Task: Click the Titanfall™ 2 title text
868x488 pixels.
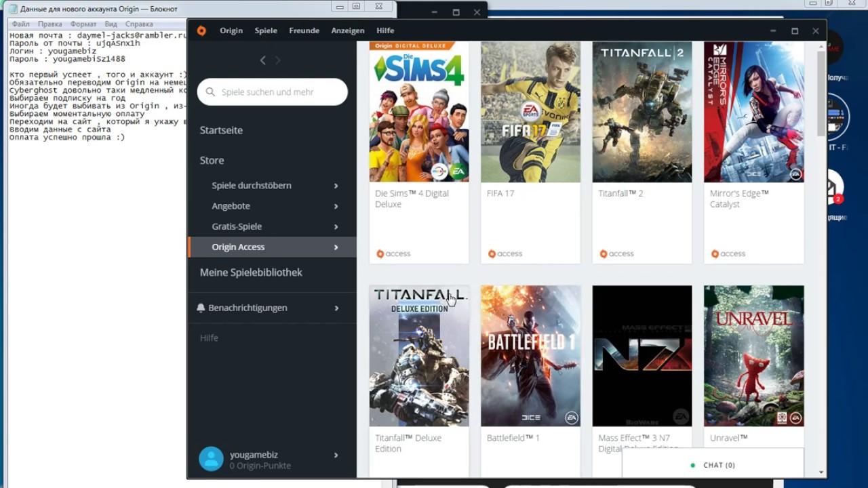Action: click(x=620, y=193)
